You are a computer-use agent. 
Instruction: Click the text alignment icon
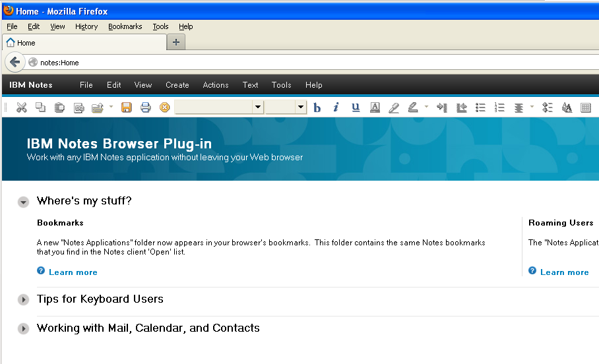519,108
